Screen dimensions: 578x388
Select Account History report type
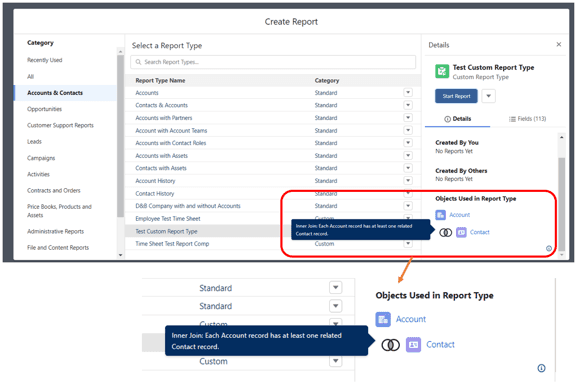[x=155, y=181]
